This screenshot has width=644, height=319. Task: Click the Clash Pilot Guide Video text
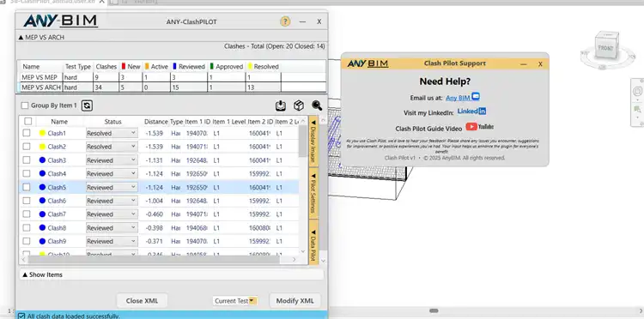[x=428, y=129]
